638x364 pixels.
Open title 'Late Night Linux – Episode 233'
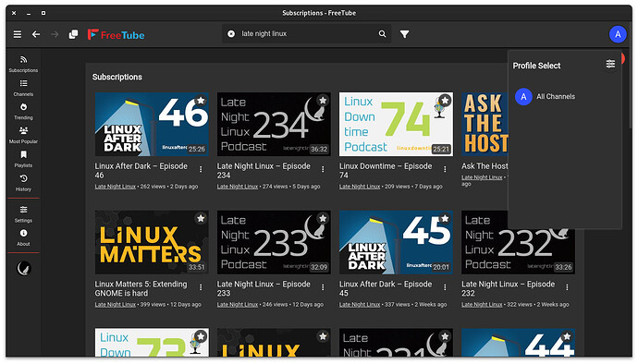click(x=264, y=288)
